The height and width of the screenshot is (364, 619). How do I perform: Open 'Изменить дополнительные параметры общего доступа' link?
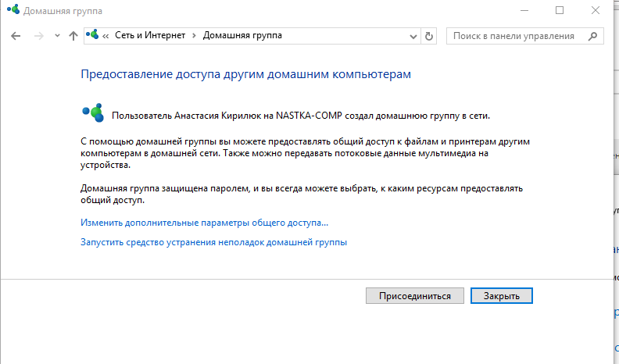tap(204, 223)
